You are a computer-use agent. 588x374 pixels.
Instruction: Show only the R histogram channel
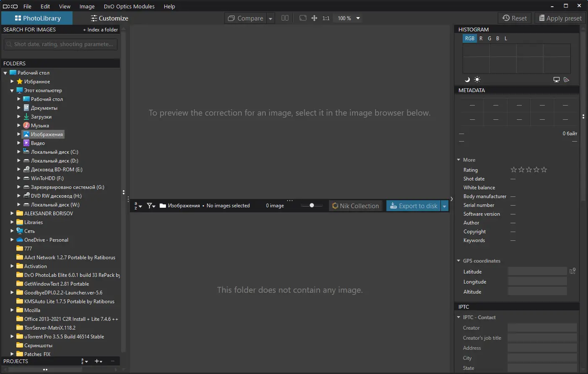pyautogui.click(x=481, y=39)
